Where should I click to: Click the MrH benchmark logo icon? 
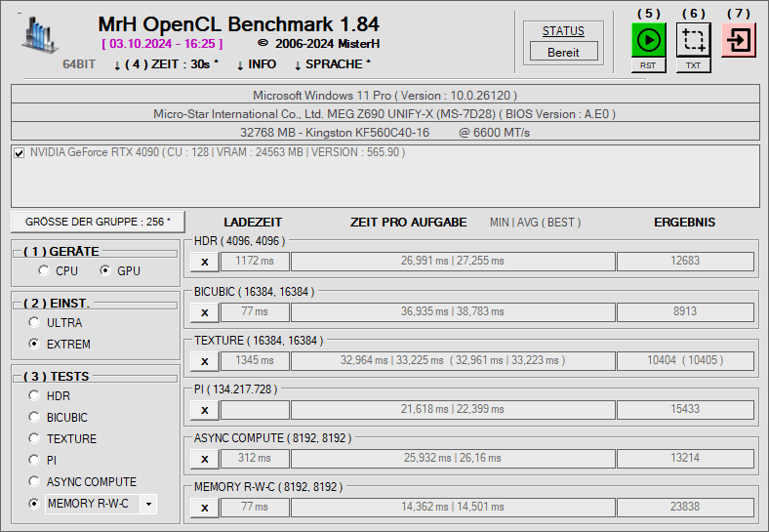point(40,34)
